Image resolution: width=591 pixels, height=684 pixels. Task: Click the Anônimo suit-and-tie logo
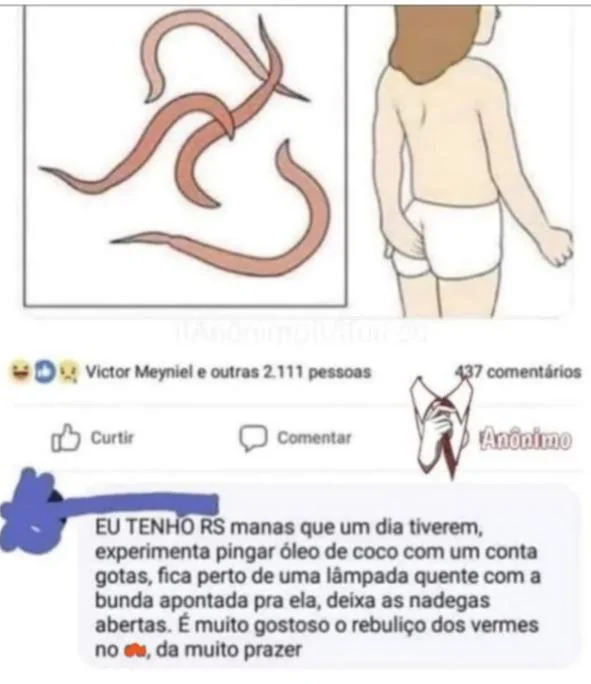pyautogui.click(x=441, y=426)
